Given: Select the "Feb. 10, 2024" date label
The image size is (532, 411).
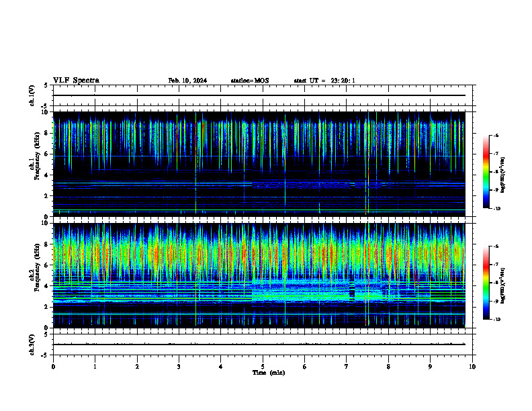Looking at the screenshot, I should click(x=187, y=81).
